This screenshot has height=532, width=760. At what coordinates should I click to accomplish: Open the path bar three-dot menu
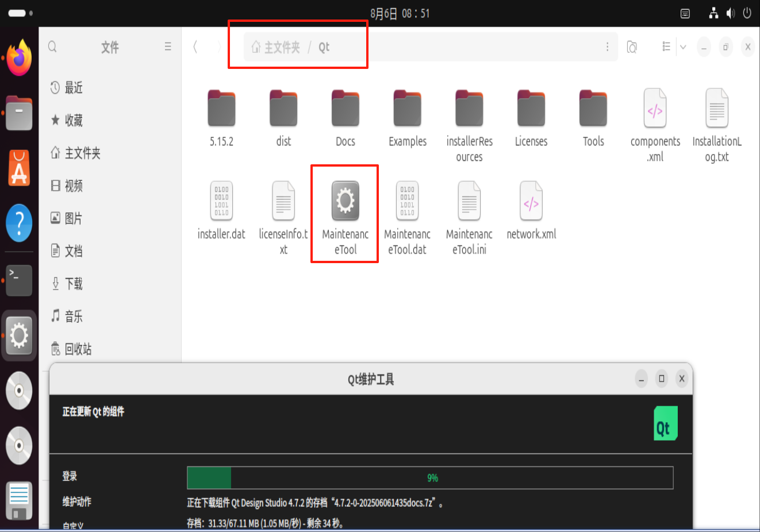click(607, 47)
